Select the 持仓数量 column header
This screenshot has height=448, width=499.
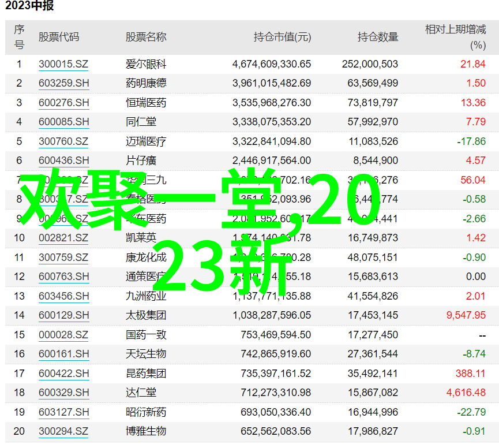(377, 37)
